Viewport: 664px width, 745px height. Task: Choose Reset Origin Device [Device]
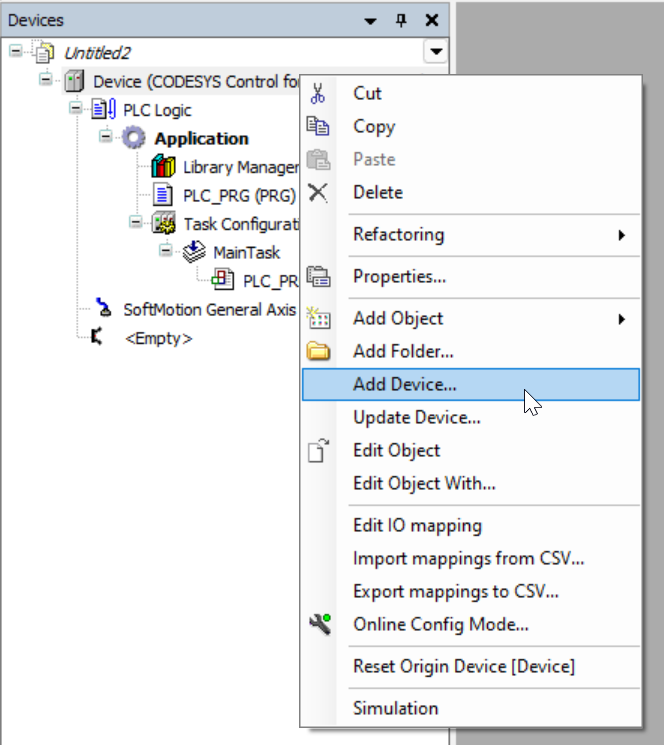coord(471,667)
